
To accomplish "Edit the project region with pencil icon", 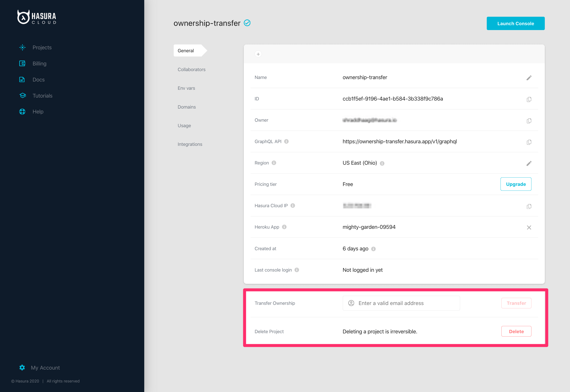I will [x=529, y=163].
